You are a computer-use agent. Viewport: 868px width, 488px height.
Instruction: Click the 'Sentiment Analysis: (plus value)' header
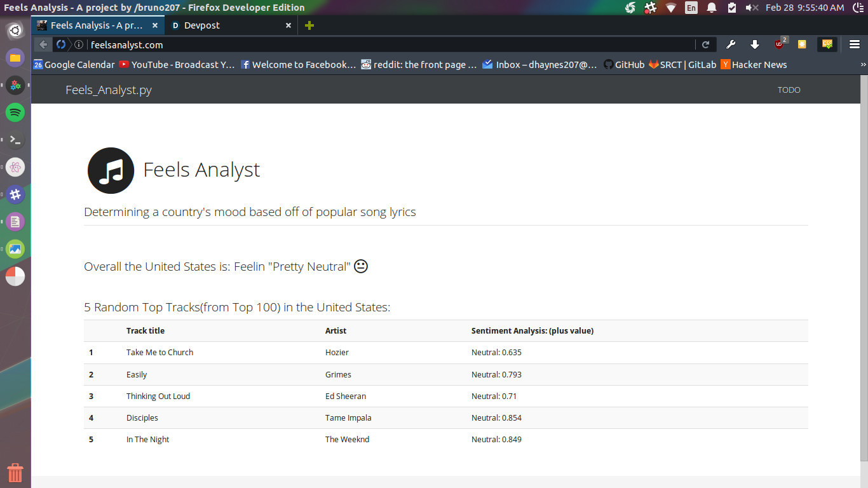point(532,331)
